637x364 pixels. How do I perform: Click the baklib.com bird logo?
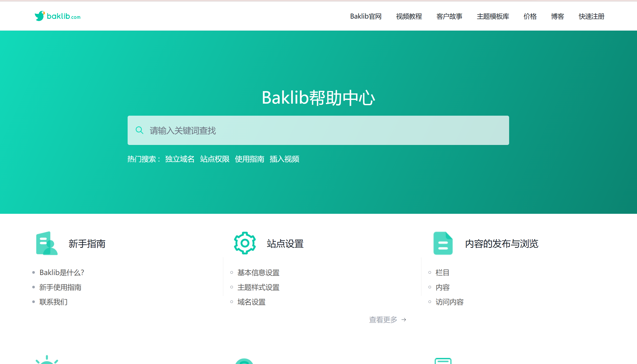tap(57, 16)
